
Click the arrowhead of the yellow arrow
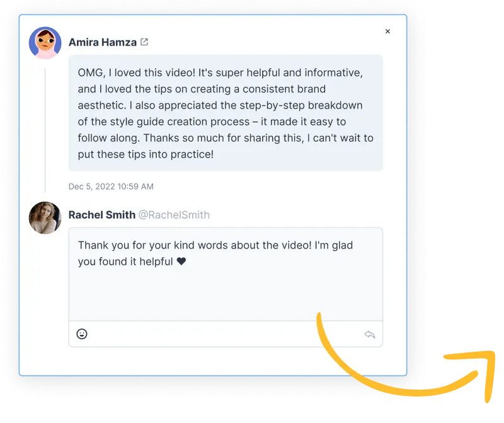coord(481,370)
